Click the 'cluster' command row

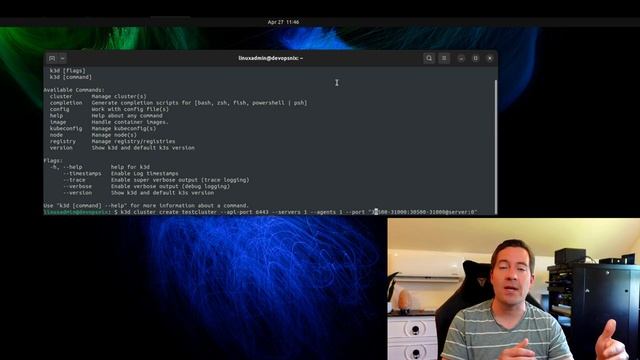point(98,96)
